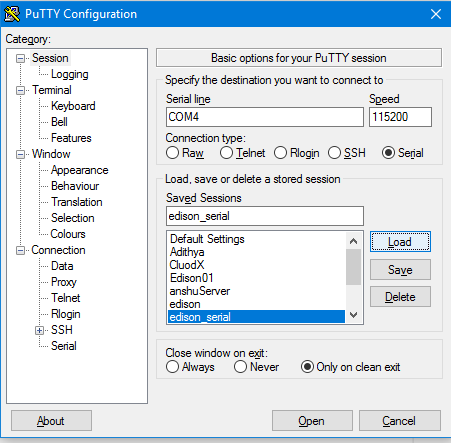Open the Colours settings category
Image resolution: width=451 pixels, height=443 pixels.
[x=68, y=234]
